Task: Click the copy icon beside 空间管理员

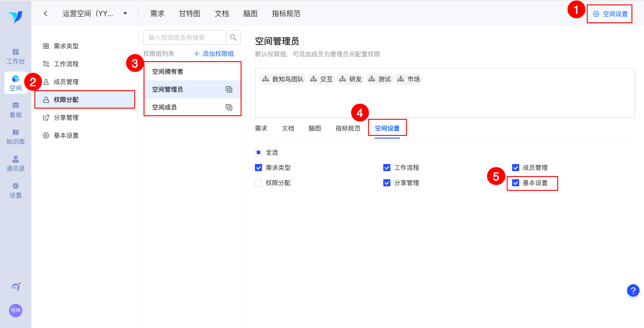Action: [229, 89]
